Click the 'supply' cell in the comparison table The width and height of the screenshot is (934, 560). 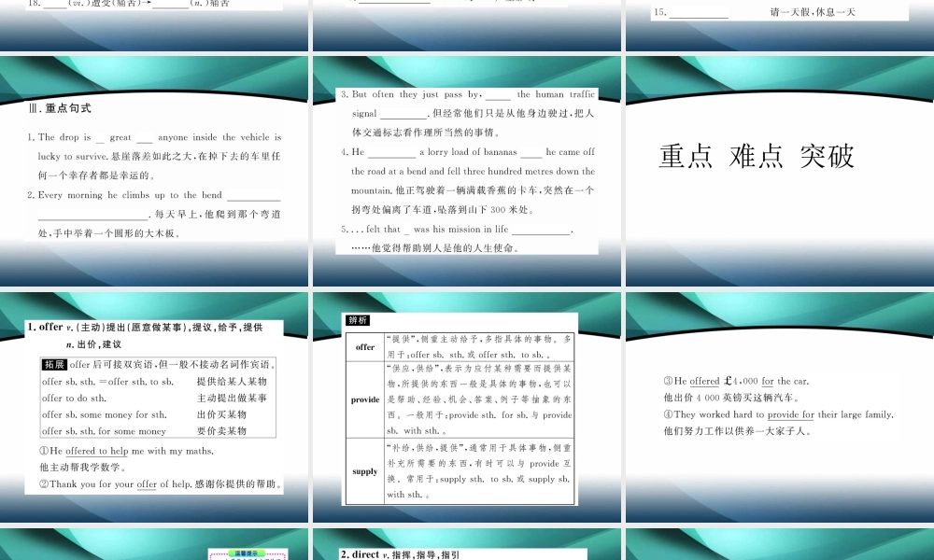[x=365, y=471]
